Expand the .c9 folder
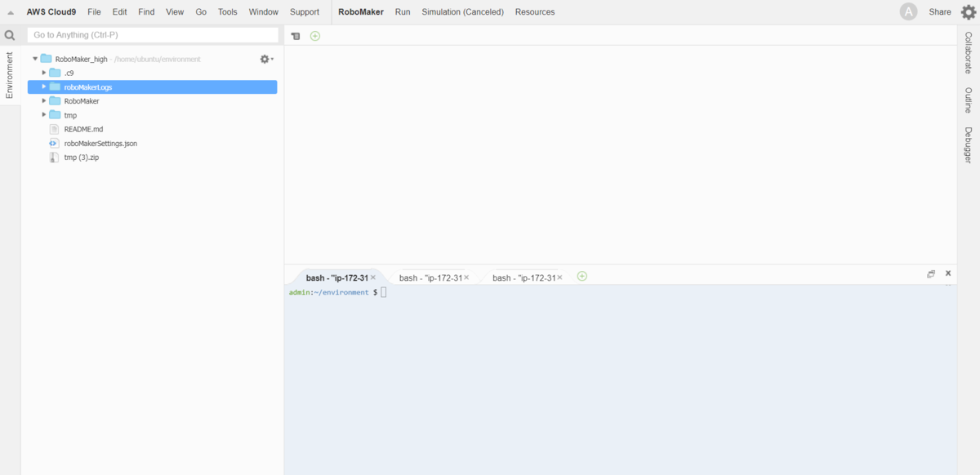Viewport: 980px width, 475px height. [x=44, y=73]
